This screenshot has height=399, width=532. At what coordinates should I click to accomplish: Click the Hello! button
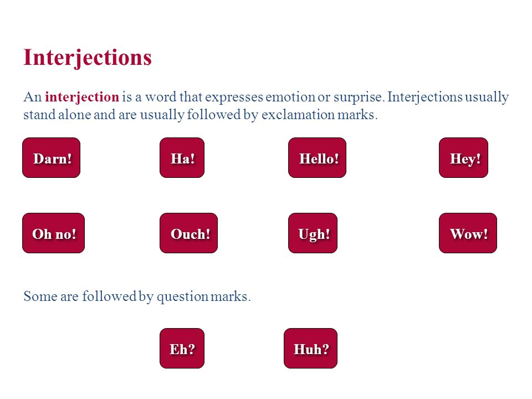point(317,158)
